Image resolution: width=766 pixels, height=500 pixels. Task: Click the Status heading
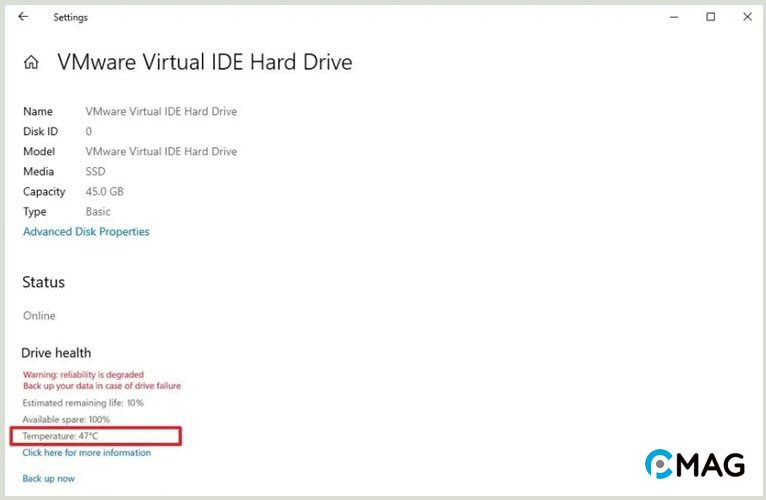pos(43,282)
